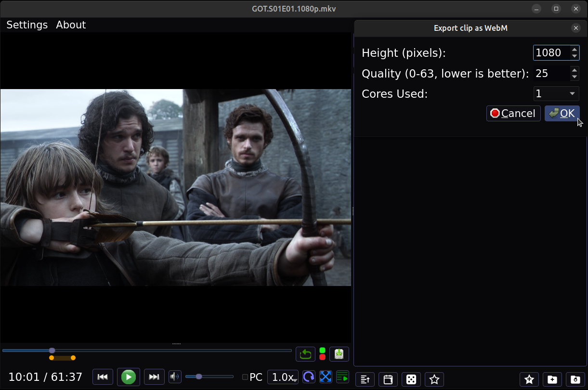Click the play button
The height and width of the screenshot is (390, 588).
[x=128, y=377]
